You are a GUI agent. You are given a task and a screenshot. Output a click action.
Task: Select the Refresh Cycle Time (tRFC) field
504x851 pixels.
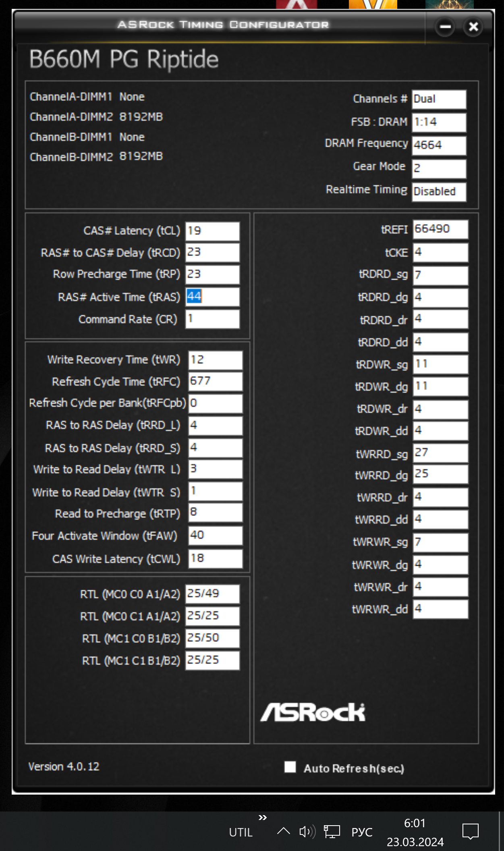click(x=216, y=382)
